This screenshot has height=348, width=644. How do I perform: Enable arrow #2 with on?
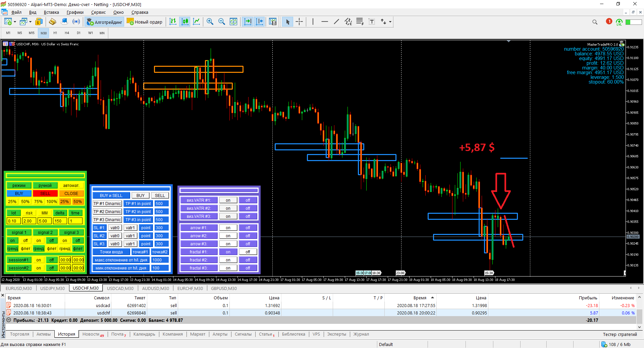[228, 236]
